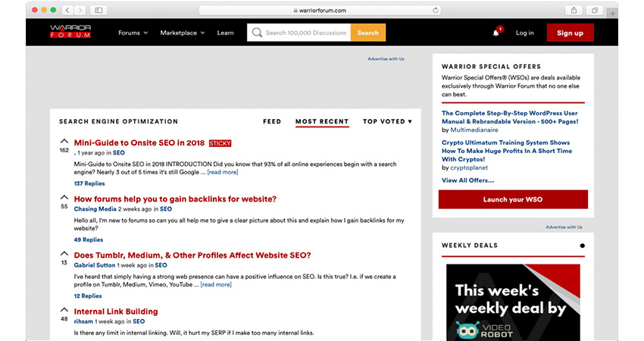Expand the Forums dropdown menu
This screenshot has height=341, width=644.
click(133, 33)
